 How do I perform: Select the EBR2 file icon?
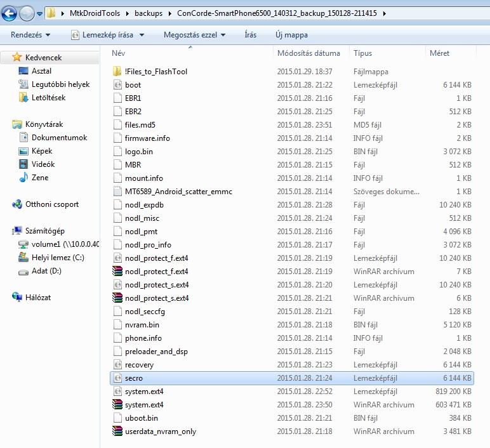tap(117, 111)
